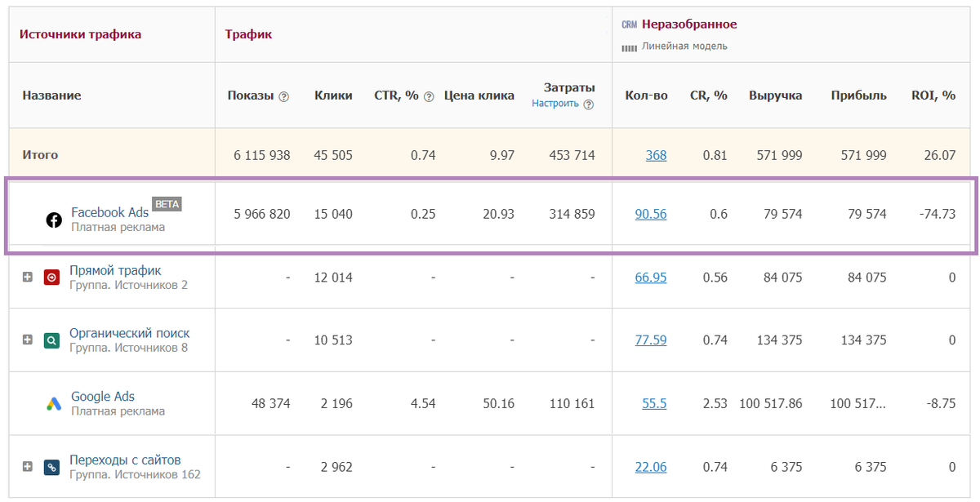Click Google Ads revenue 100 517.86
This screenshot has width=980, height=502.
pos(771,403)
